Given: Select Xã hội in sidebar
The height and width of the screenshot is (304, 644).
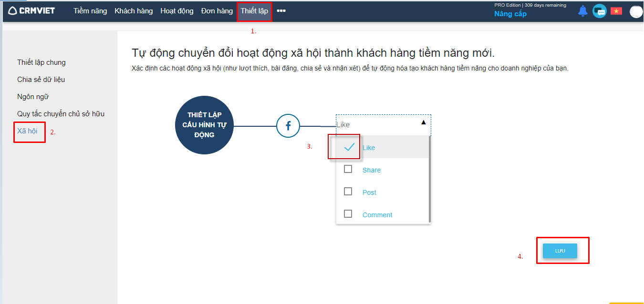Looking at the screenshot, I should point(27,131).
